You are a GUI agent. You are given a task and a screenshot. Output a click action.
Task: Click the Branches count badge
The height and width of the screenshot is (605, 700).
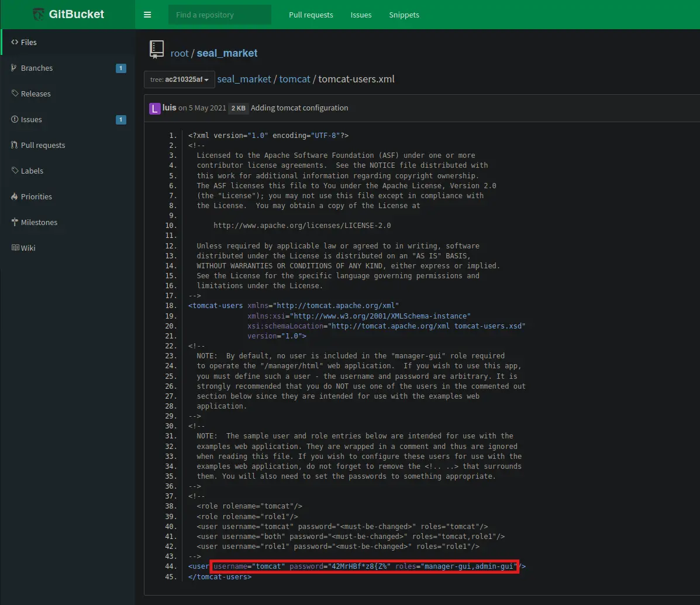(x=120, y=68)
